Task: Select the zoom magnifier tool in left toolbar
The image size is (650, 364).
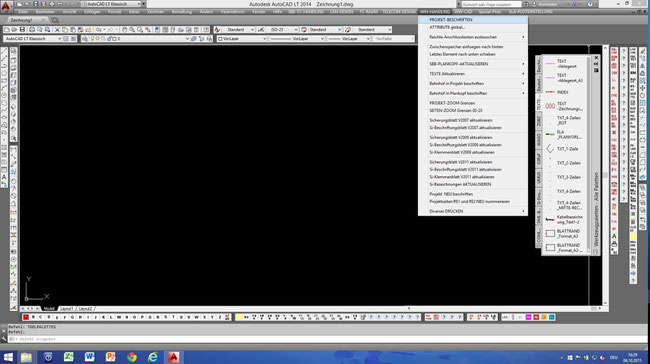Action: 14,138
